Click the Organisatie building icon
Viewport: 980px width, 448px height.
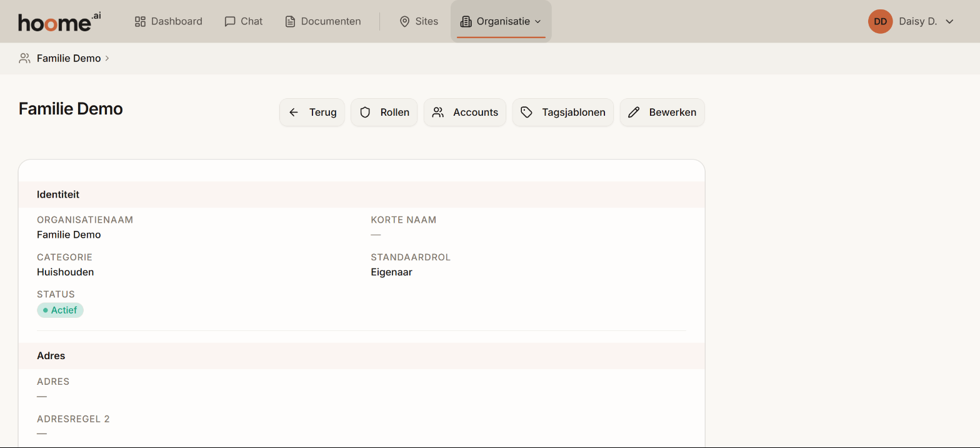pos(466,21)
